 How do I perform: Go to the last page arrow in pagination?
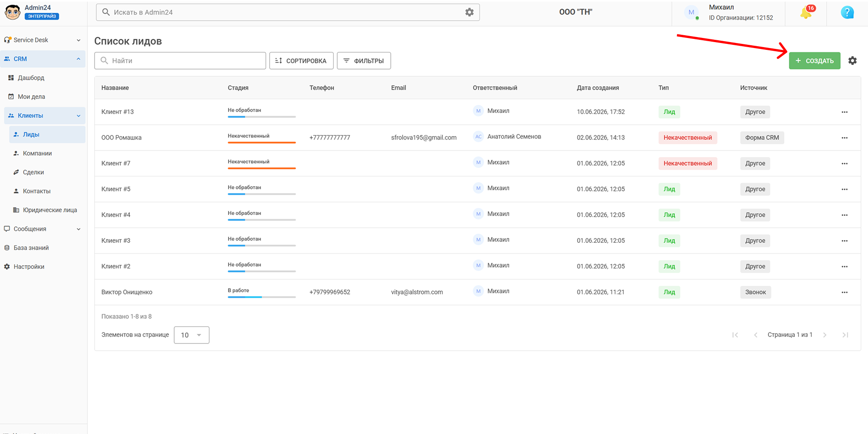[845, 335]
